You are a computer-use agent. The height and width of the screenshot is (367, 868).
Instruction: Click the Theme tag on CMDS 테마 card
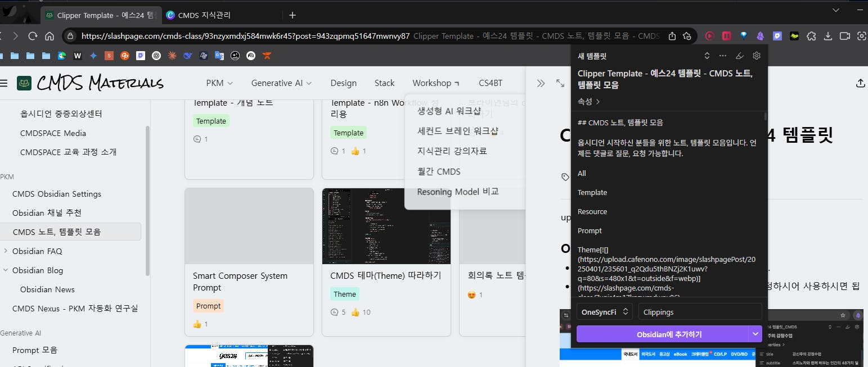tap(345, 294)
